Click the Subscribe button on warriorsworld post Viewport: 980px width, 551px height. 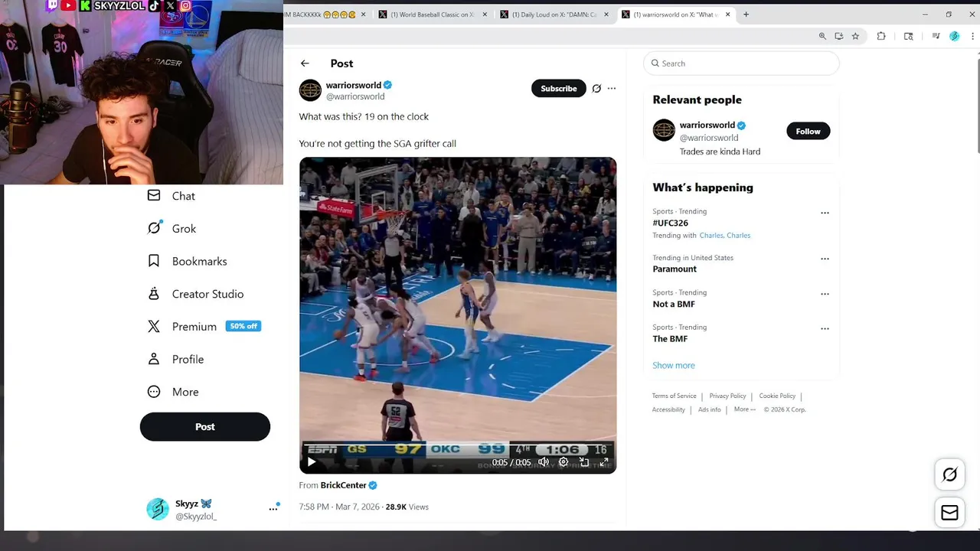click(x=559, y=89)
